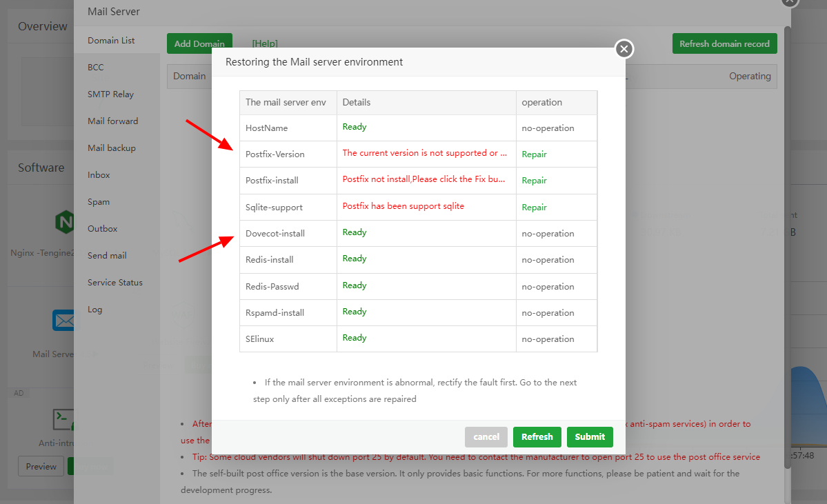Click the Mail Server envelope icon

pyautogui.click(x=63, y=321)
